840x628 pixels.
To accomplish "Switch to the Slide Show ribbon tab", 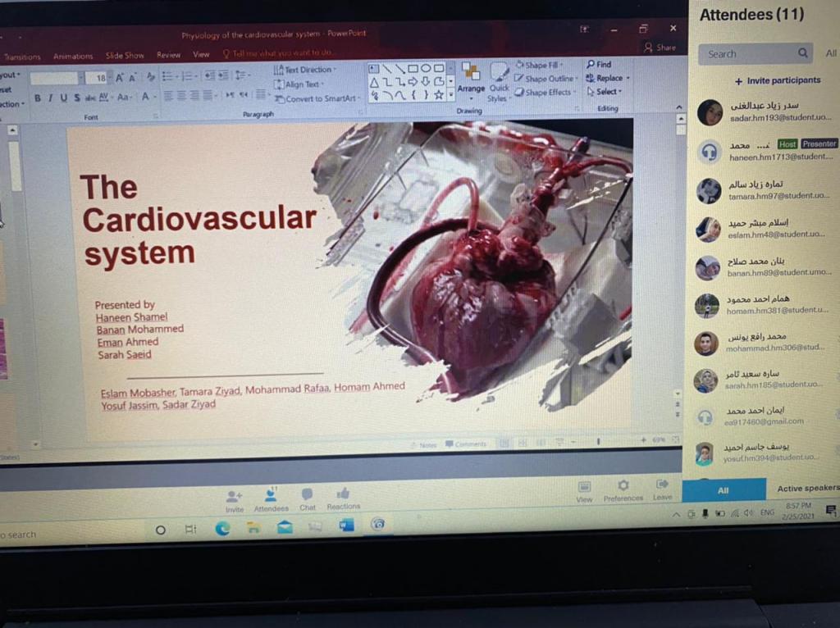I will click(x=125, y=56).
